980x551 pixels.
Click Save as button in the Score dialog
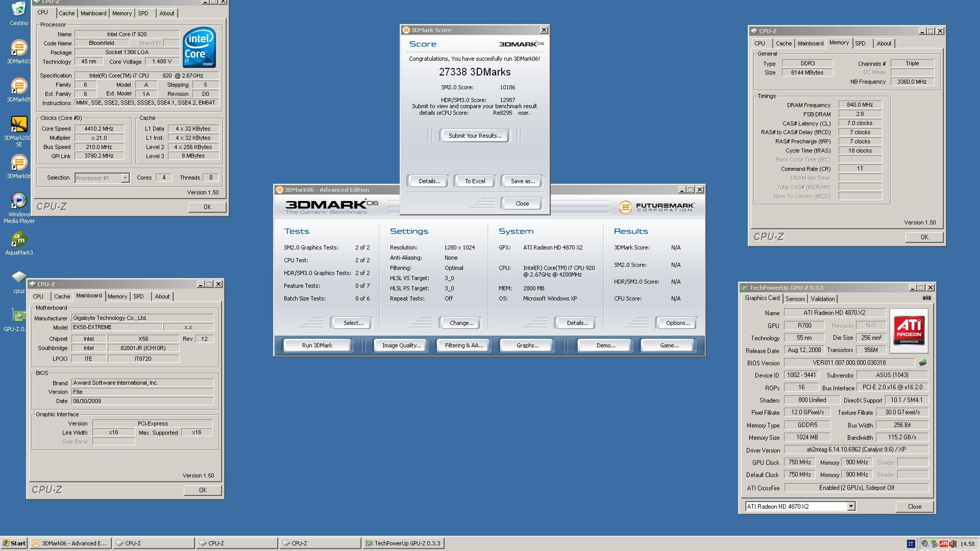[x=523, y=181]
